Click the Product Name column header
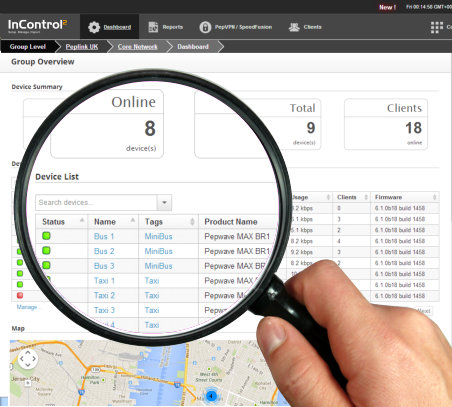452x407 pixels. [231, 222]
